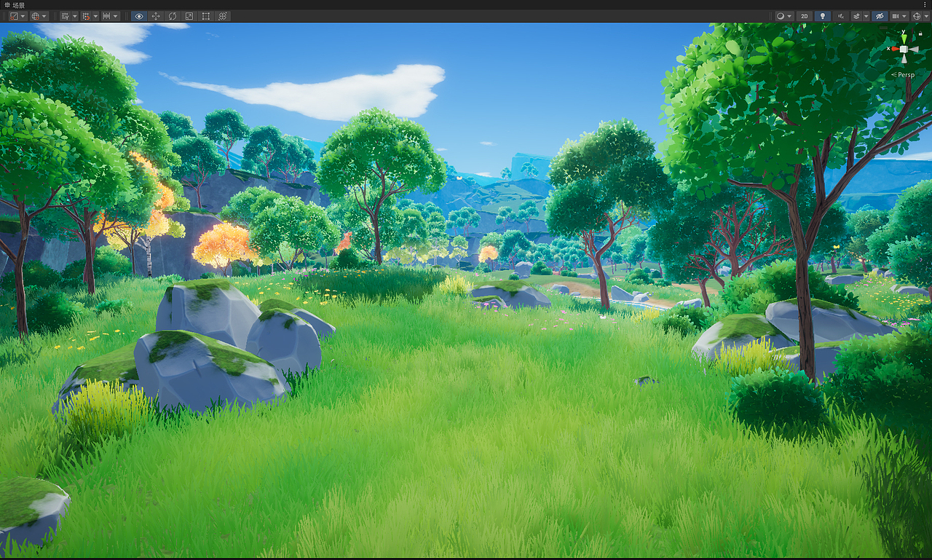Select the 场景 tab

pos(15,4)
